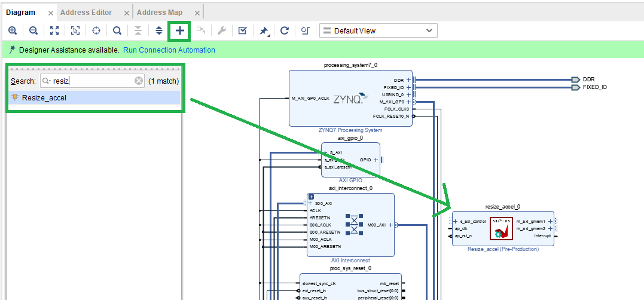Click the Zoom Fit icon
This screenshot has width=644, height=300.
point(54,30)
